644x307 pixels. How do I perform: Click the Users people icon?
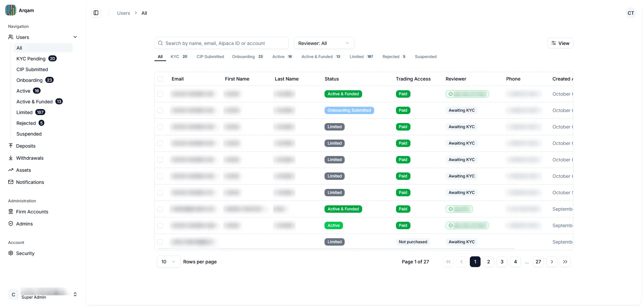pyautogui.click(x=11, y=37)
